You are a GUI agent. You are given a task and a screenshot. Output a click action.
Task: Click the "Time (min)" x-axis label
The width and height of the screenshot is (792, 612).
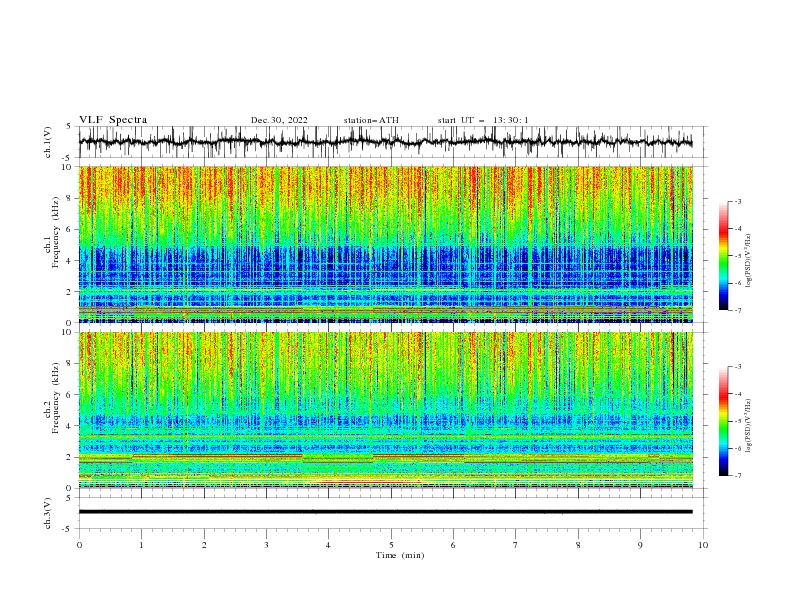400,555
